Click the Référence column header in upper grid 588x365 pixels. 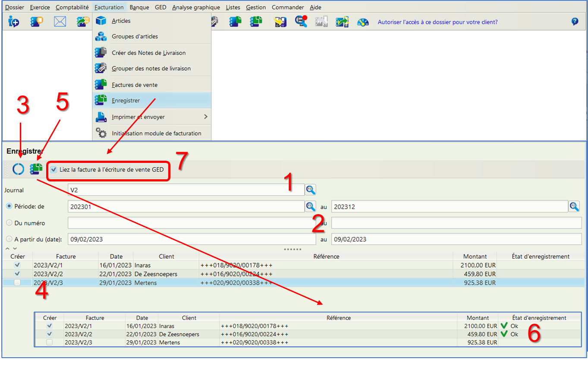point(326,256)
